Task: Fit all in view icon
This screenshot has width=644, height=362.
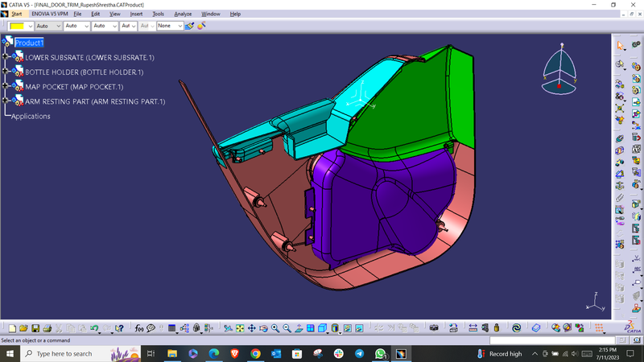Action: coord(240,328)
